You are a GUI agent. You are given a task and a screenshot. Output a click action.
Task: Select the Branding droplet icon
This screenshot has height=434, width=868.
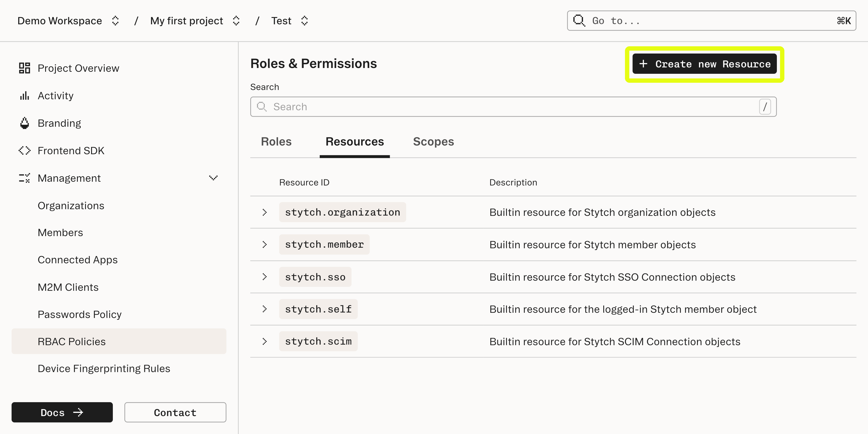(24, 123)
